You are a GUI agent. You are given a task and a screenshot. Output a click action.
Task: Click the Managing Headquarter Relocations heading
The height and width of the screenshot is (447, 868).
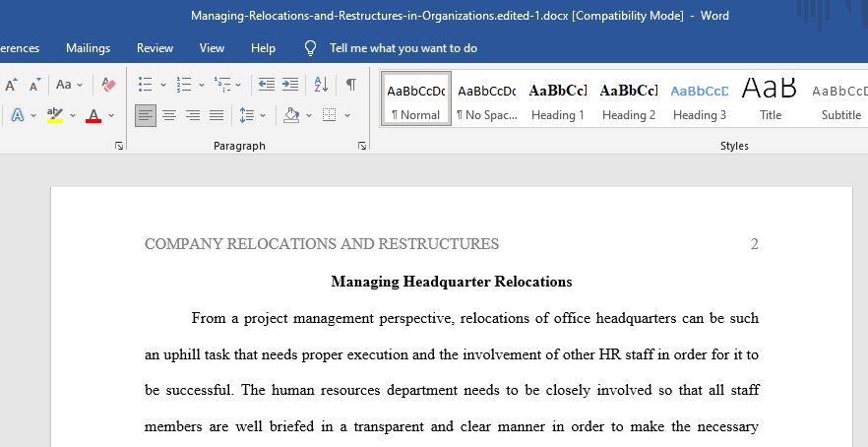tap(451, 282)
